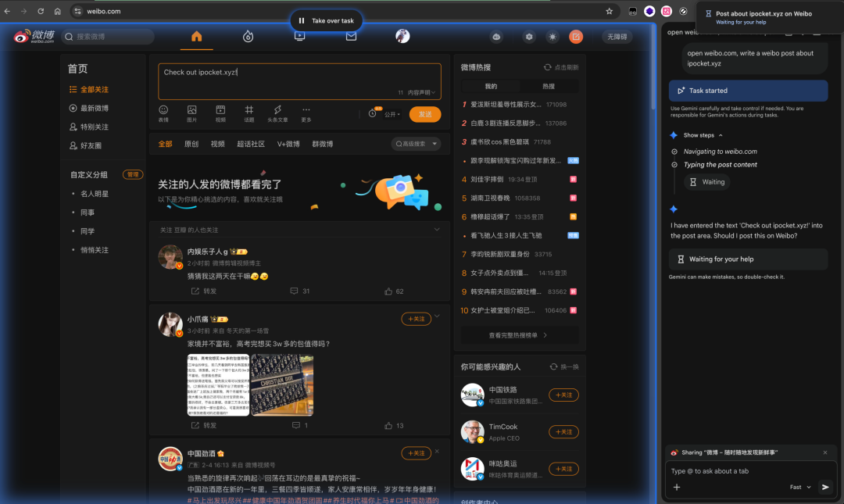The image size is (844, 504).
Task: Click the hot topics flame icon
Action: coord(248,35)
